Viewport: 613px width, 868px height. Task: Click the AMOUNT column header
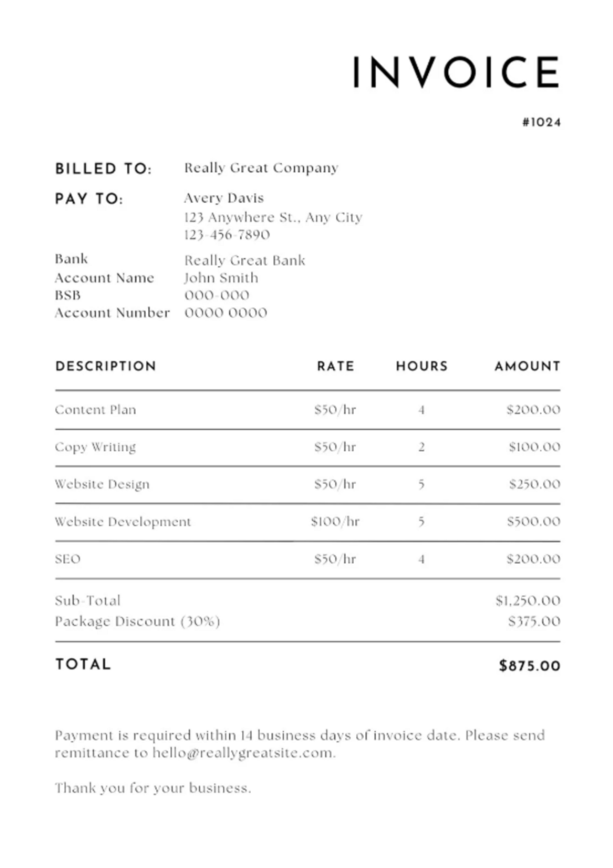click(527, 366)
